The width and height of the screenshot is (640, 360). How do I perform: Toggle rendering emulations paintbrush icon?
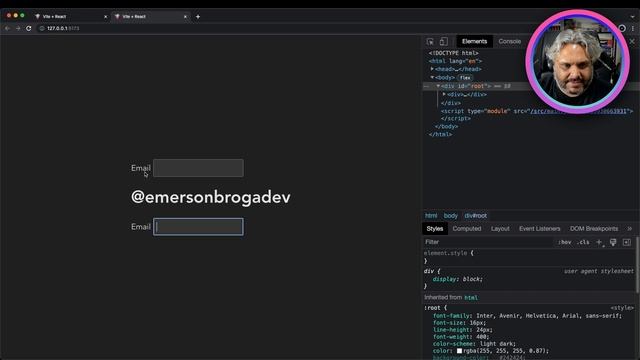tap(613, 242)
